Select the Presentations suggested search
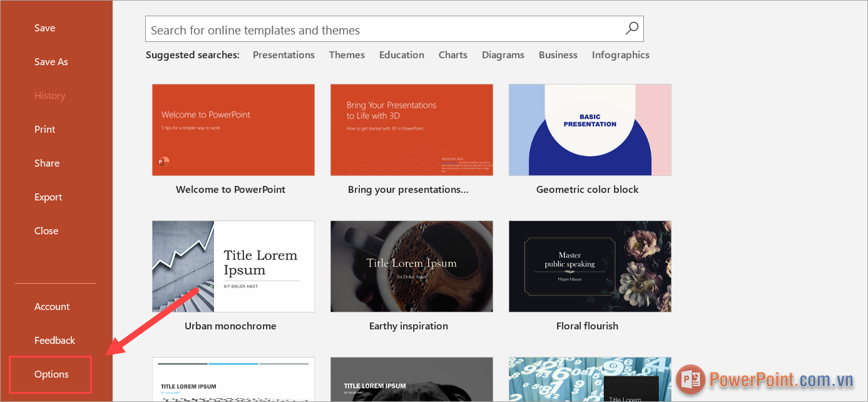 point(283,54)
